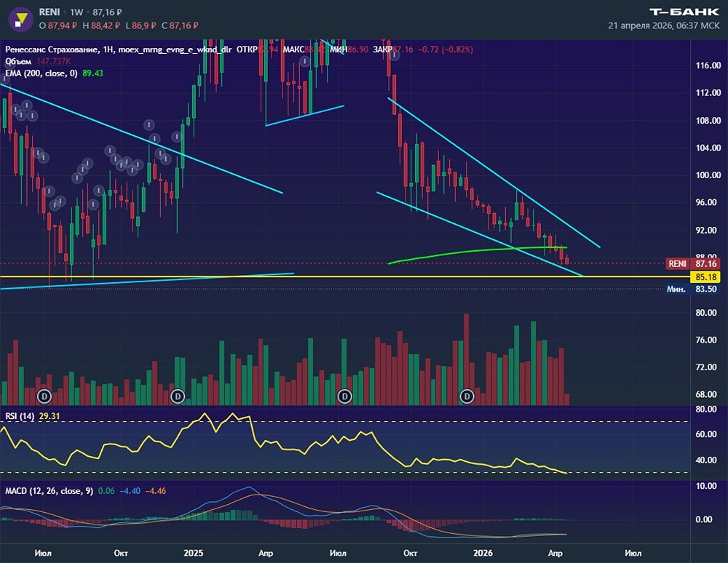Viewport: 728px width, 563px height.
Task: Open the EMA (200, close, 0) indicator legend
Action: (x=41, y=73)
